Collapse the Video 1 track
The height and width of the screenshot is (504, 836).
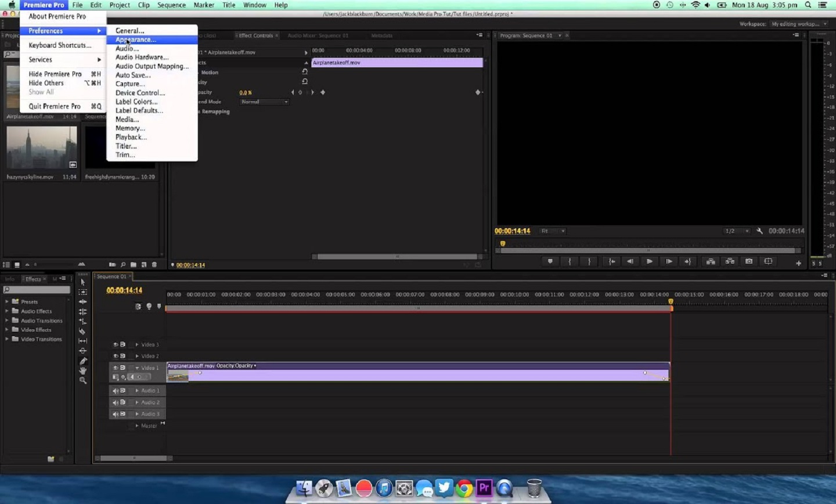pos(137,368)
